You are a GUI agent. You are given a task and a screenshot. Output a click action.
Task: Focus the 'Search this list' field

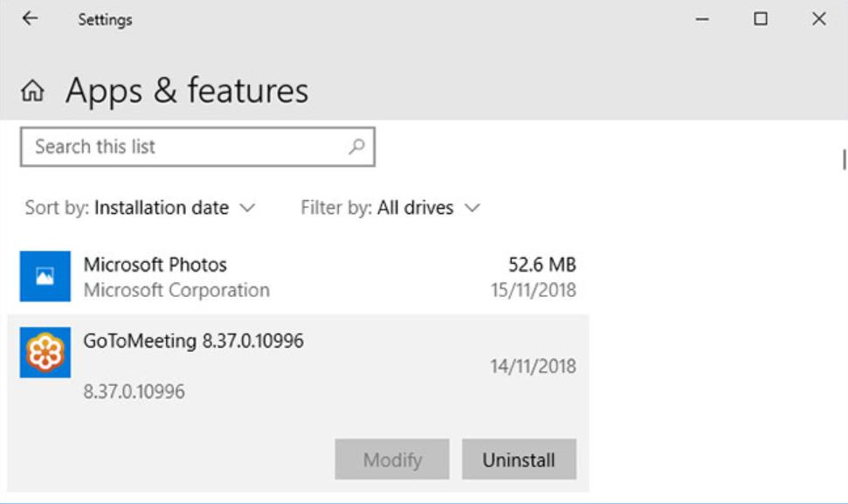tap(183, 147)
